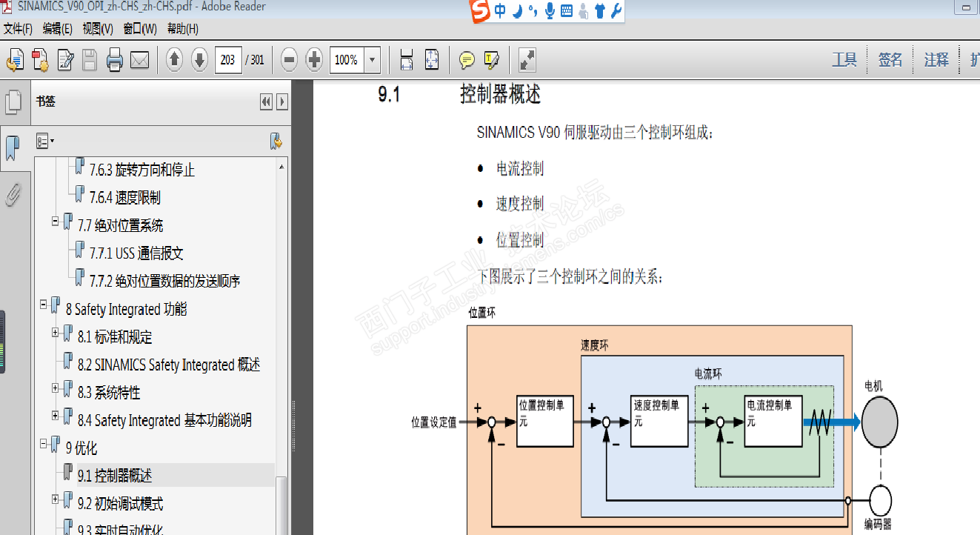Viewport: 980px width, 535px height.
Task: Go to next page arrow
Action: click(199, 59)
